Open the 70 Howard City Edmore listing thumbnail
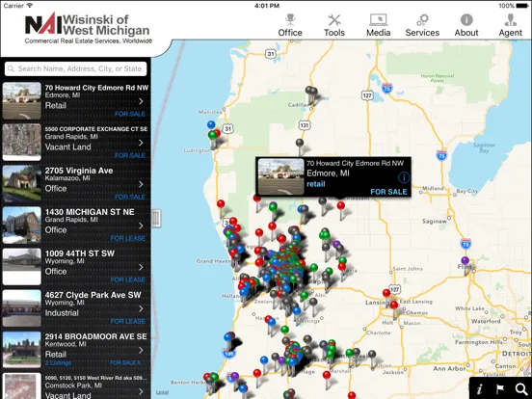 pyautogui.click(x=22, y=101)
